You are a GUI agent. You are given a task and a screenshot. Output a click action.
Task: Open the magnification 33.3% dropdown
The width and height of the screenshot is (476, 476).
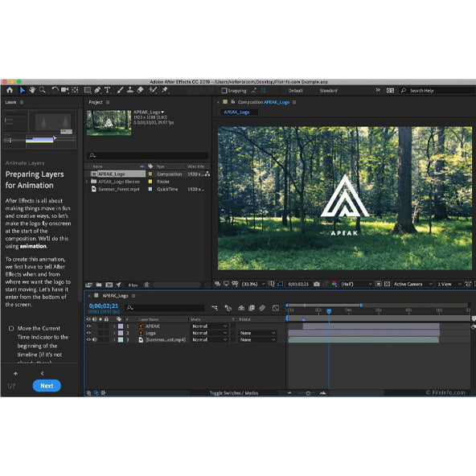pyautogui.click(x=253, y=284)
